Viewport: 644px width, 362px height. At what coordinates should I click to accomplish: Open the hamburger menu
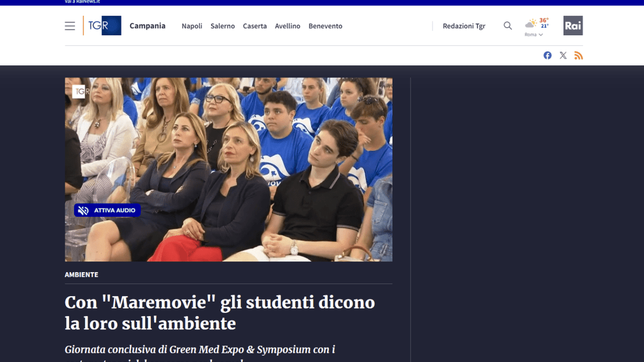(x=70, y=26)
